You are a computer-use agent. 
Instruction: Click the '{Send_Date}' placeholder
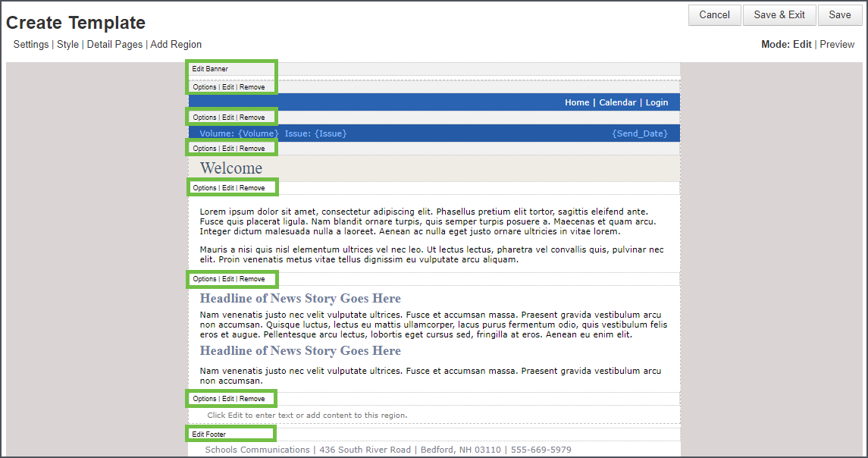(x=640, y=133)
